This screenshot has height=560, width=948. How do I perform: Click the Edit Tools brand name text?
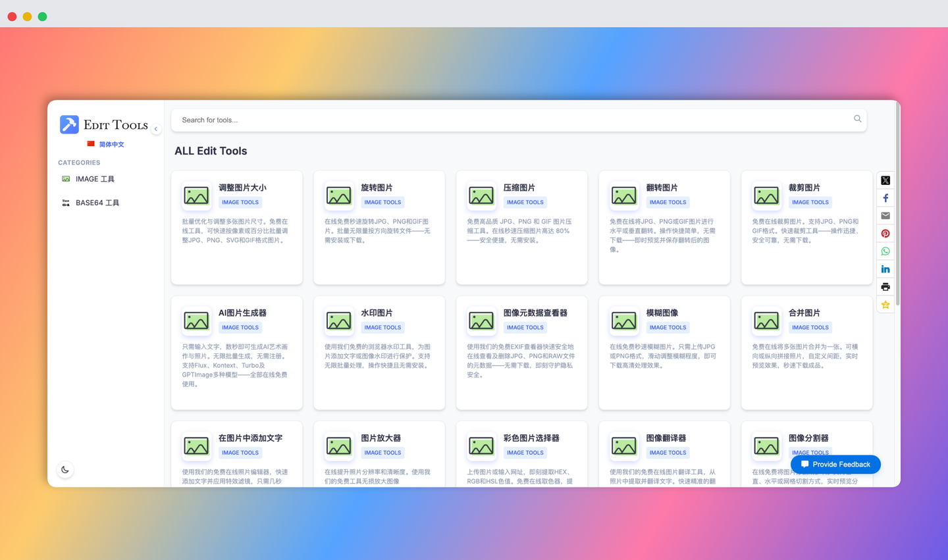[x=116, y=124]
